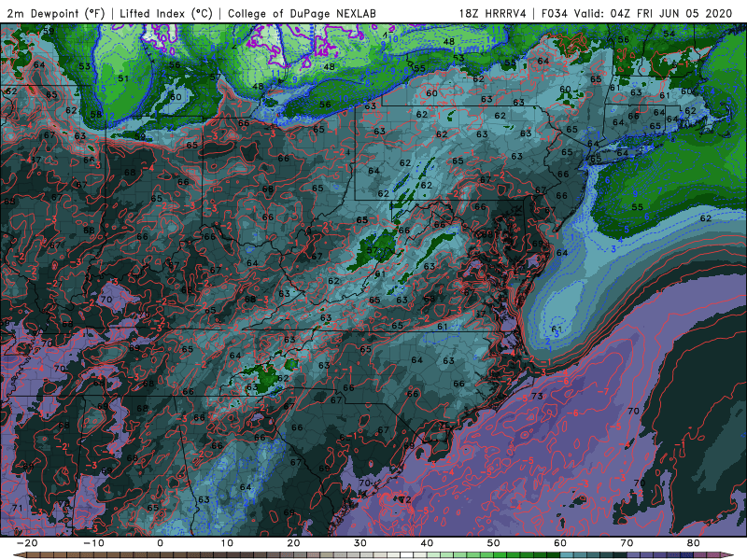
Task: Click the 80 label on the color scale
Action: click(x=694, y=543)
